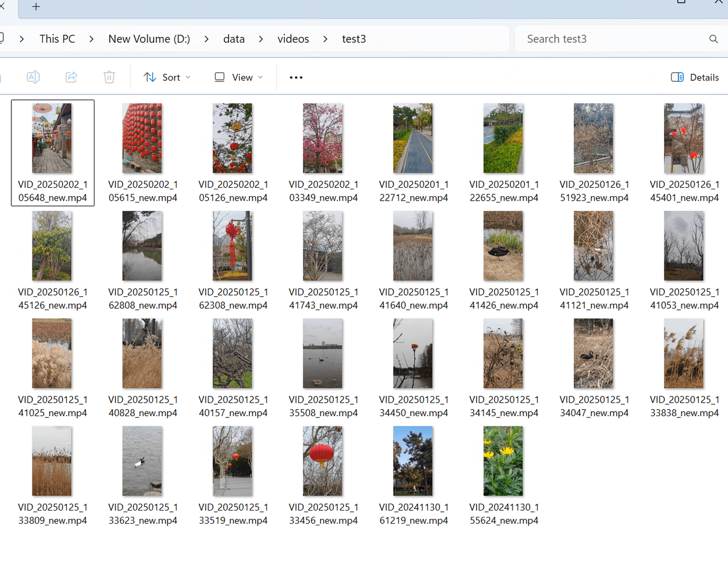Open a new tab with plus button
The height and width of the screenshot is (568, 728).
coord(36,7)
